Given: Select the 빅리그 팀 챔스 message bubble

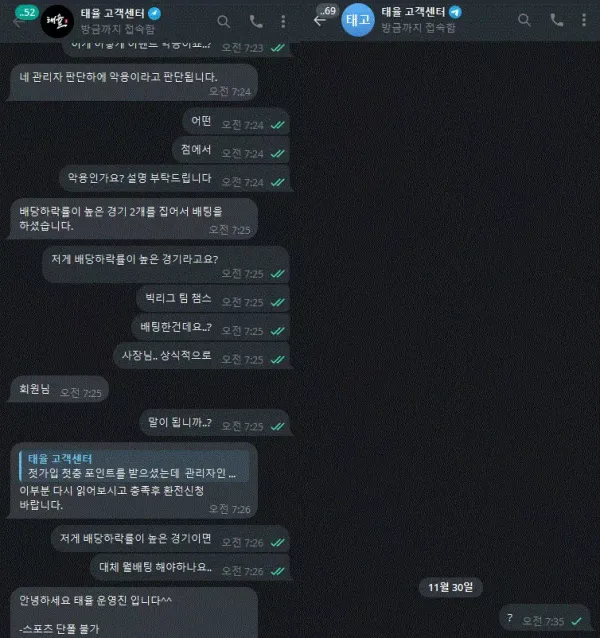Looking at the screenshot, I should (214, 299).
